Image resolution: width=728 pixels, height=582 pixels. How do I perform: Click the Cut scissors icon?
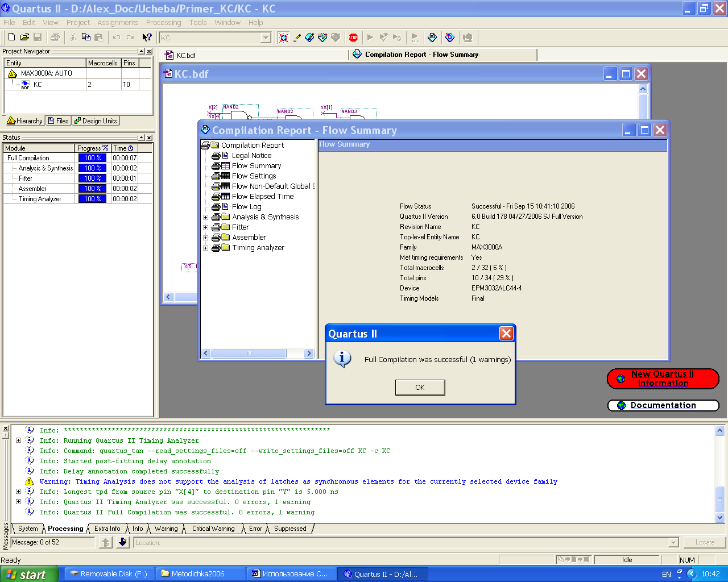tap(73, 37)
